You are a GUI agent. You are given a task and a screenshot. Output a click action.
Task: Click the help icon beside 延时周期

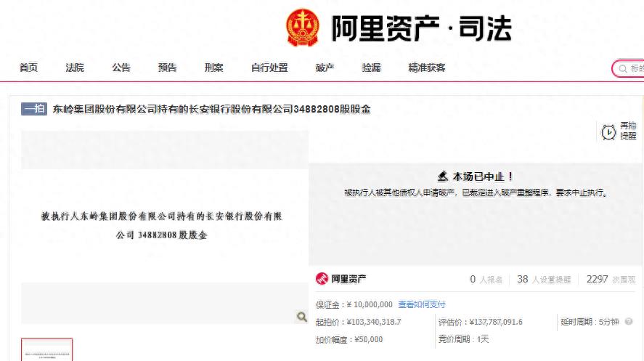(629, 322)
